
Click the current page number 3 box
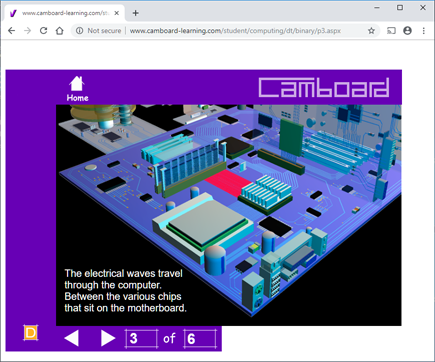(x=141, y=339)
